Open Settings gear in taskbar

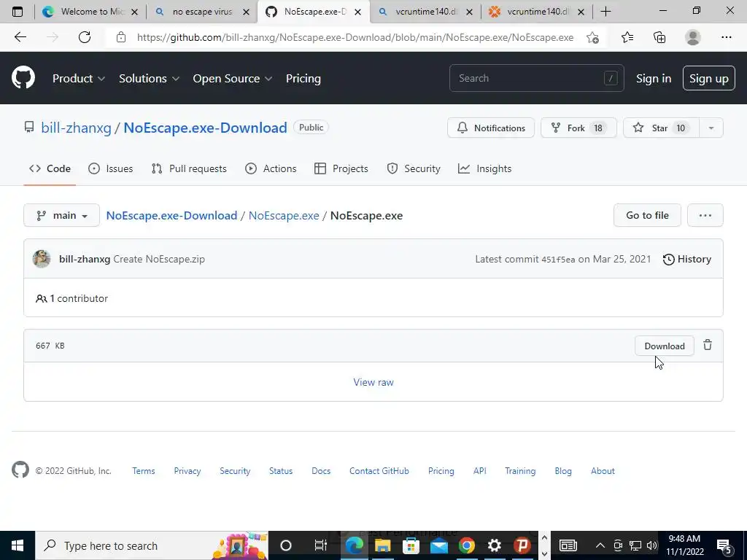point(495,545)
